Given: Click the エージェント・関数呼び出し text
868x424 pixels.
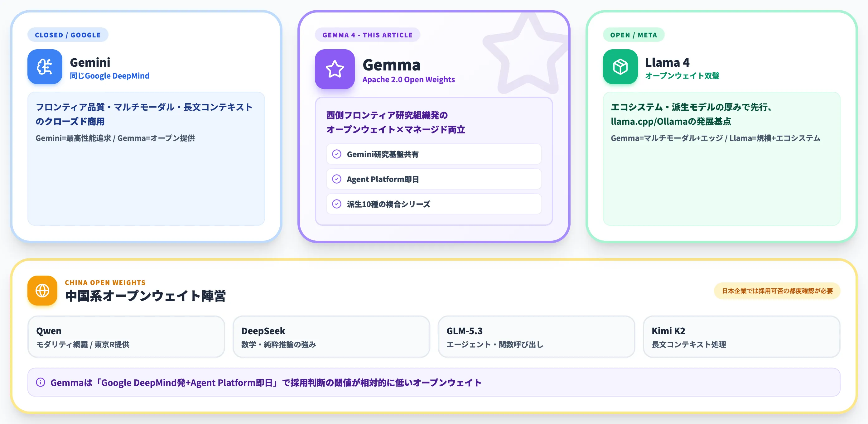Looking at the screenshot, I should [x=495, y=344].
